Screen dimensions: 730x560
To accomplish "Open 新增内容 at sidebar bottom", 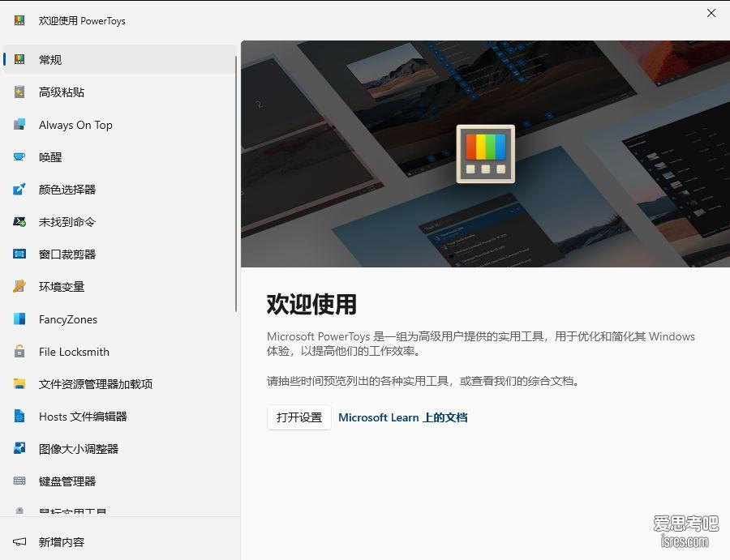I will click(119, 542).
